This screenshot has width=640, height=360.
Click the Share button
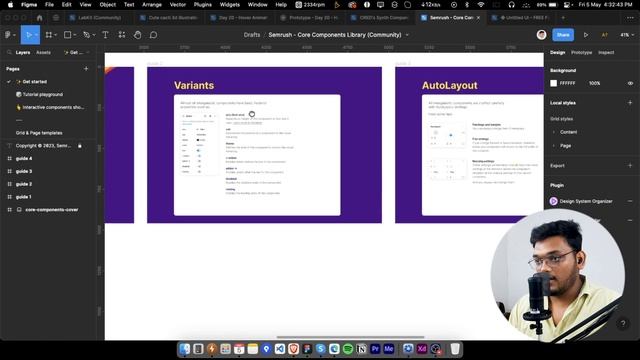click(x=563, y=35)
